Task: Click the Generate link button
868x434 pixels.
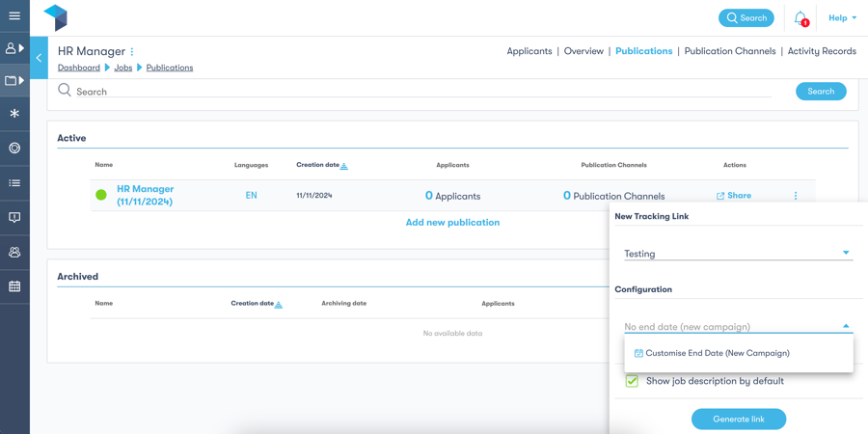Action: point(739,420)
